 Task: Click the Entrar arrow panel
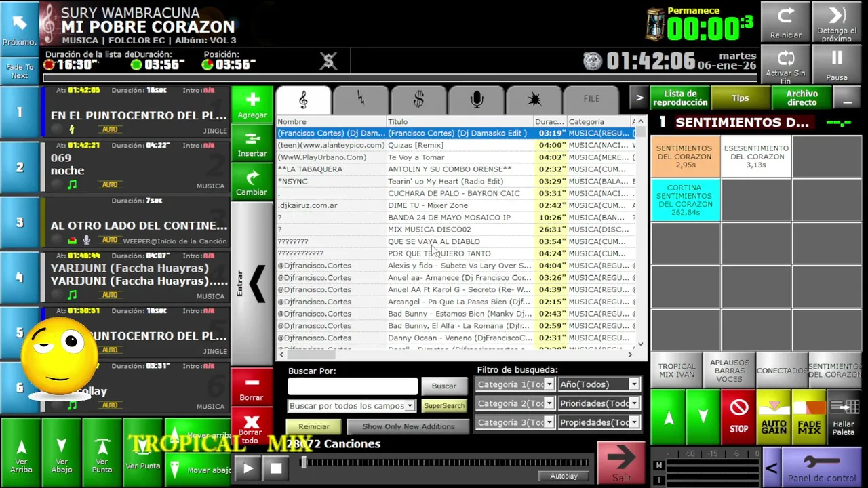coord(252,283)
